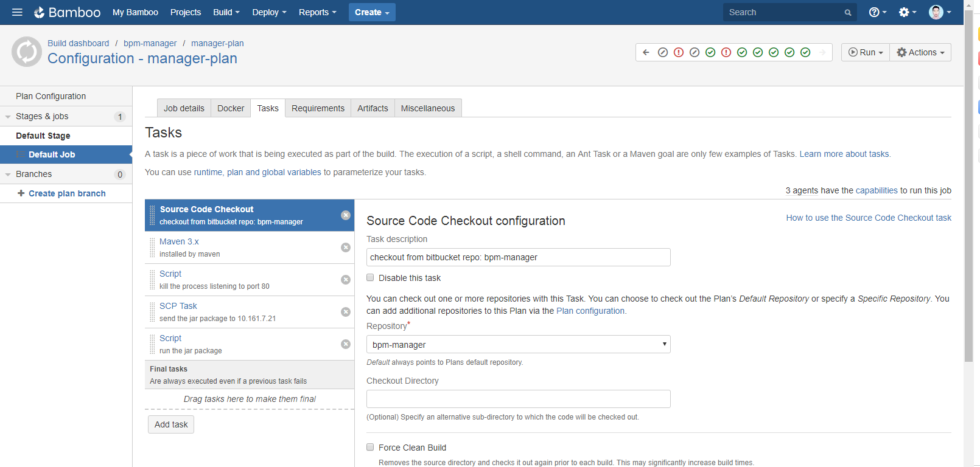The image size is (980, 467).
Task: Remove the 'kill the process' Script task
Action: (x=346, y=280)
